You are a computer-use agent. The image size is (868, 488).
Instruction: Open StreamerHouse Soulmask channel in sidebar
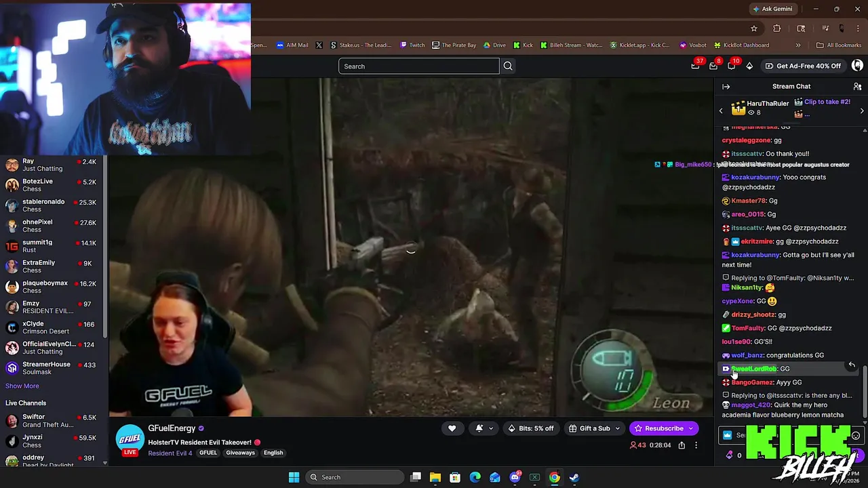52,368
